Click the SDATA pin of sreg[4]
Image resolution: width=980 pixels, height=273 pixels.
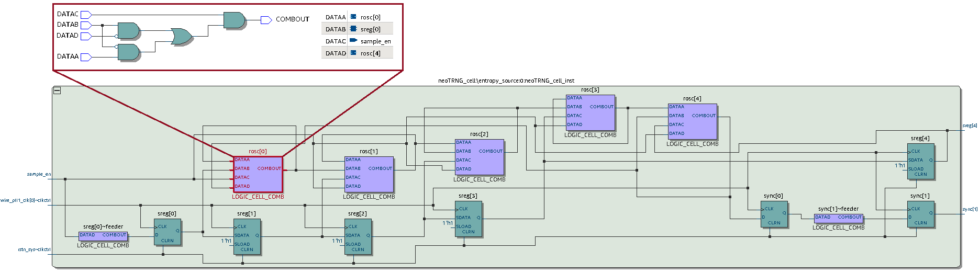coord(916,160)
